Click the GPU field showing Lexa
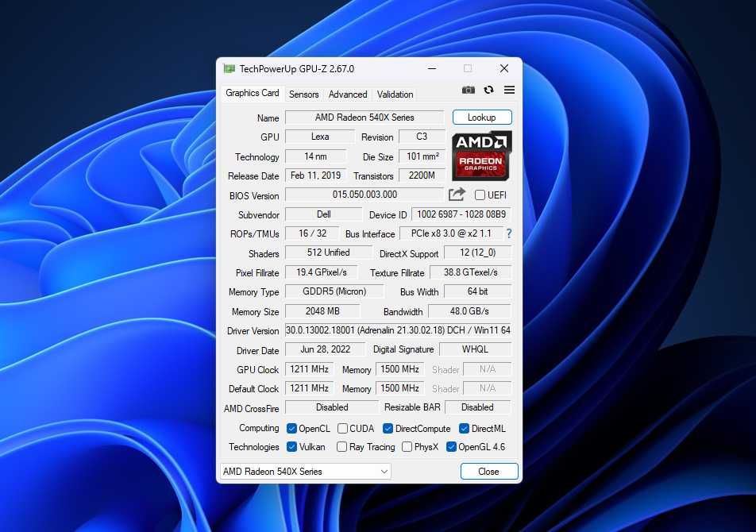 [x=320, y=137]
